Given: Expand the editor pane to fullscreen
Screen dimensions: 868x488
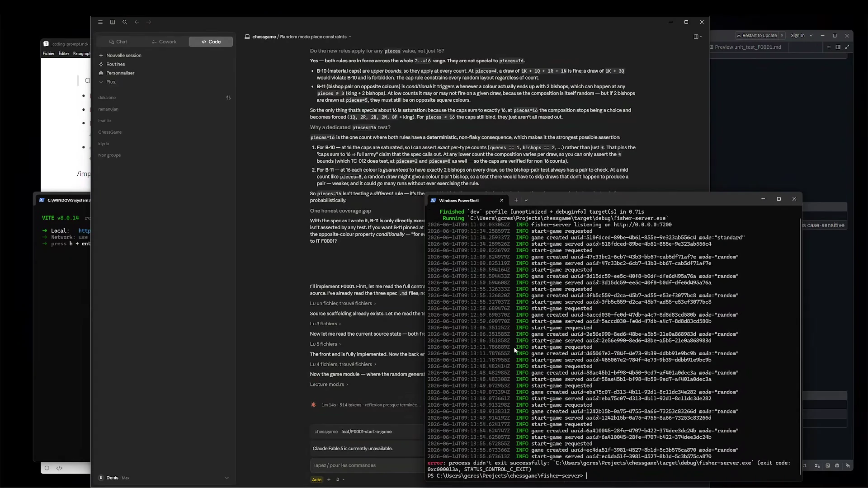Looking at the screenshot, I should pos(847,47).
